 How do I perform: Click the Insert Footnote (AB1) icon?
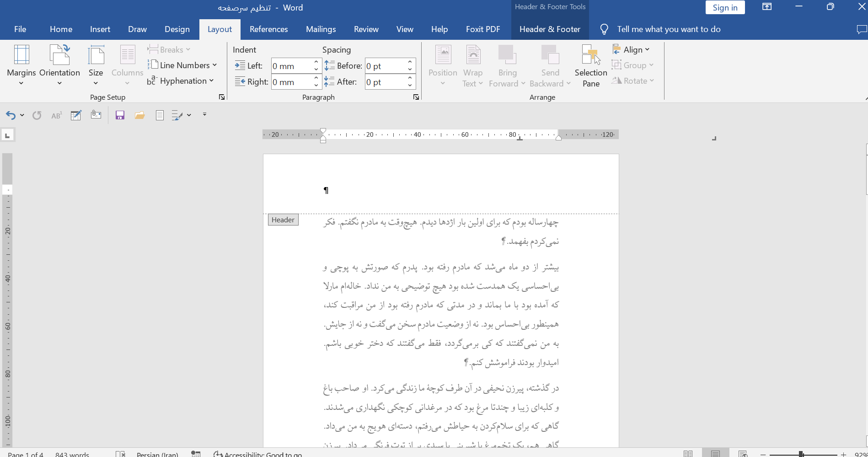click(x=56, y=115)
